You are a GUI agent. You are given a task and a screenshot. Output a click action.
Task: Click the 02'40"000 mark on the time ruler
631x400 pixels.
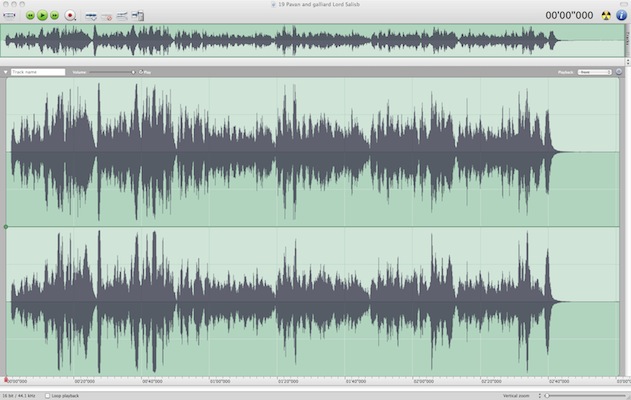coord(559,381)
